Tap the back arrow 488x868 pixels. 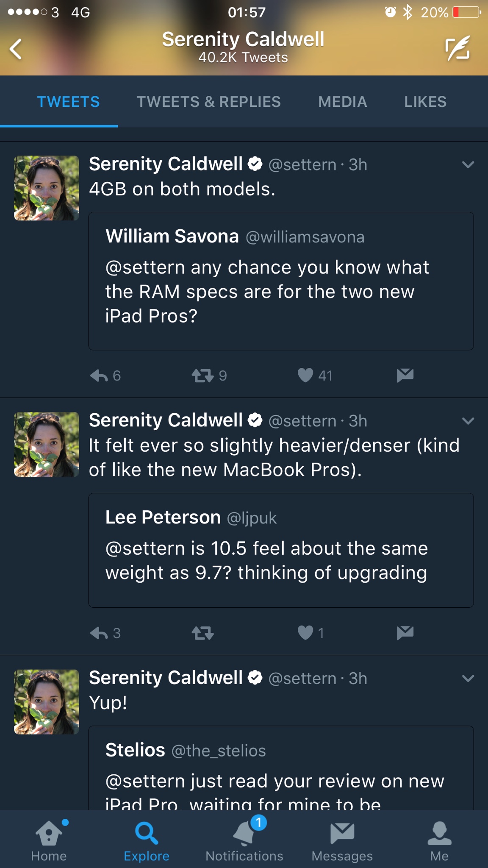[x=16, y=49]
